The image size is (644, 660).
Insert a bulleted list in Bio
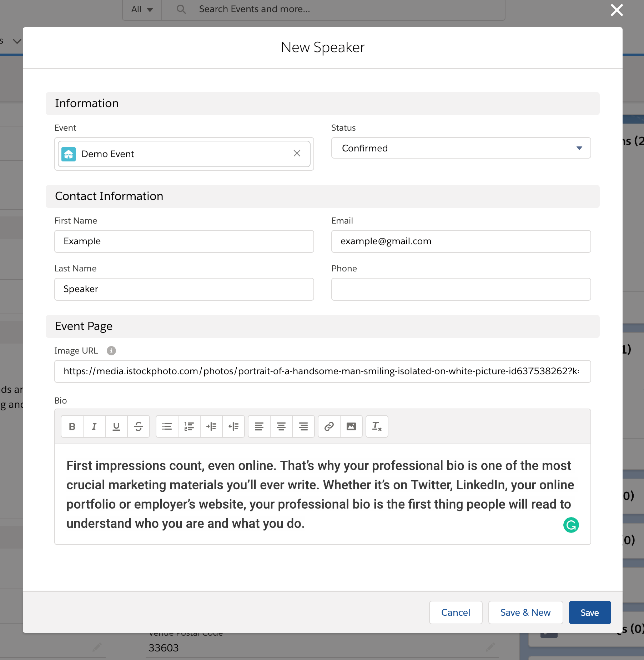(167, 426)
